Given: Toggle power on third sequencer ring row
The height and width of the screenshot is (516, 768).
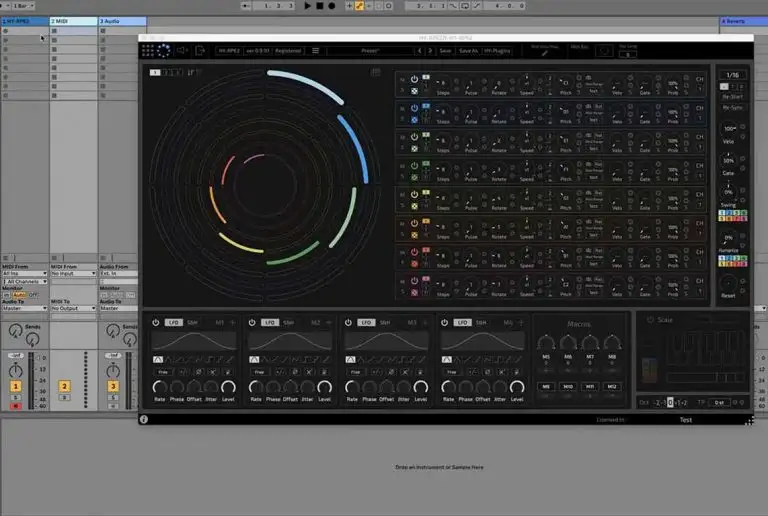Looking at the screenshot, I should click(414, 137).
